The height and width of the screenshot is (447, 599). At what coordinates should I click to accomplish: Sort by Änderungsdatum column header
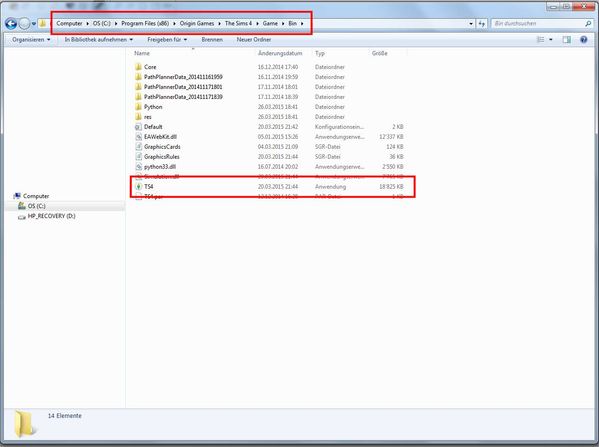click(280, 53)
